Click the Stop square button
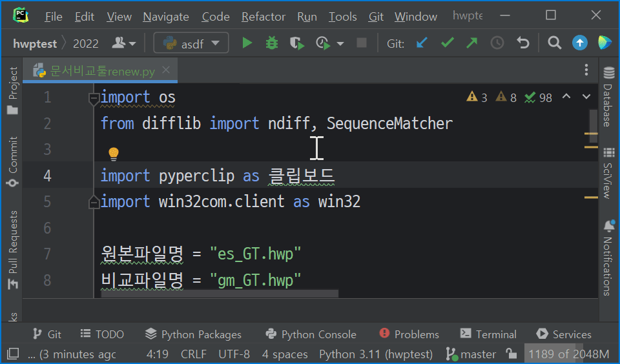 click(362, 43)
